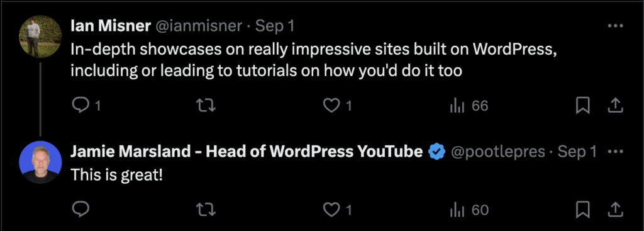Open Jamie Marsland's profile avatar
This screenshot has height=231, width=644.
pyautogui.click(x=40, y=162)
